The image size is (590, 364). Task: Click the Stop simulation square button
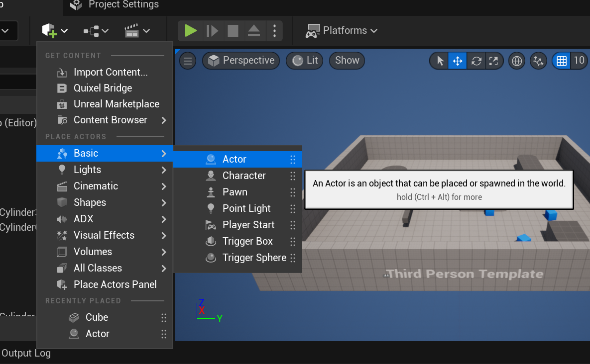coord(233,30)
